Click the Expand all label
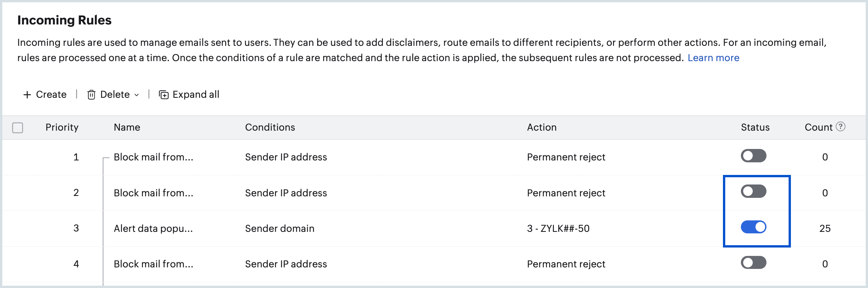The image size is (868, 288). click(x=196, y=95)
